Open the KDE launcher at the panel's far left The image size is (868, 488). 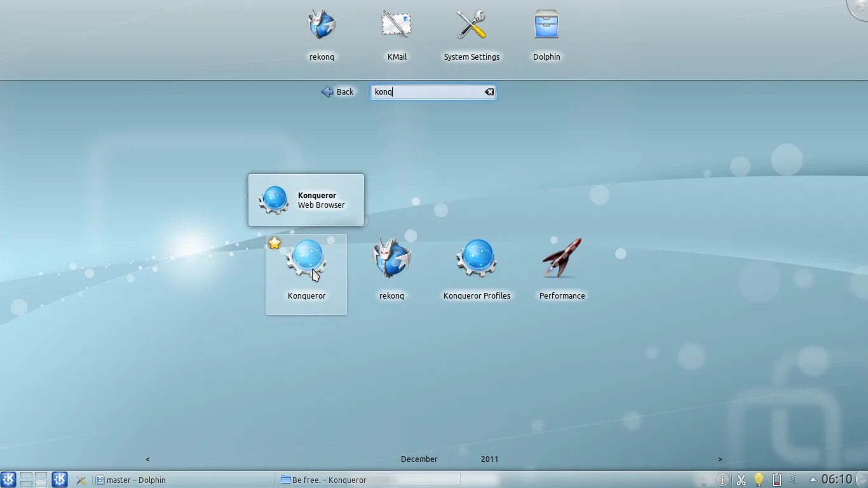(8, 479)
